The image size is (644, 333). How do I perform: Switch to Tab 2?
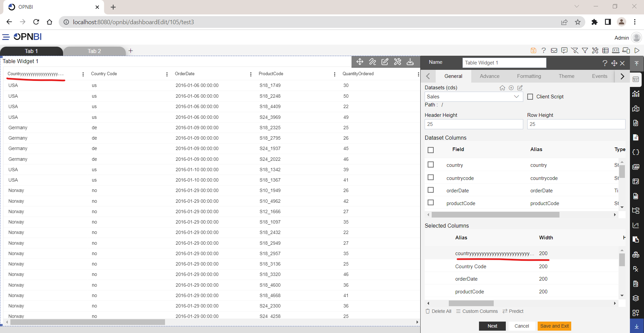tap(94, 51)
